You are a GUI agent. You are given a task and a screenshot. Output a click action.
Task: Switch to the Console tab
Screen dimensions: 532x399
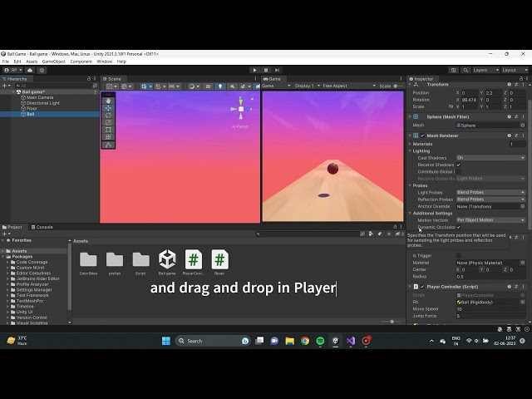42,227
